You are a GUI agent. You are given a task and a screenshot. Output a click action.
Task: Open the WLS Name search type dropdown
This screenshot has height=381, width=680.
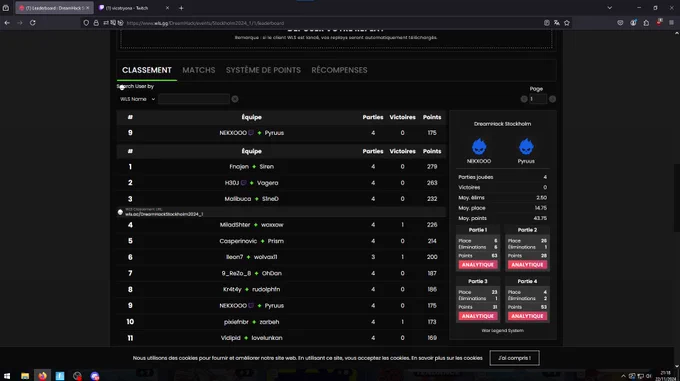[x=137, y=99]
